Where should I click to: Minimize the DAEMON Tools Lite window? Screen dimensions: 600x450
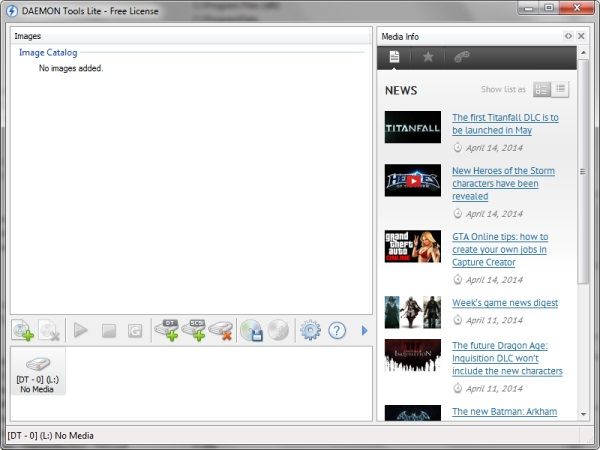tap(529, 8)
